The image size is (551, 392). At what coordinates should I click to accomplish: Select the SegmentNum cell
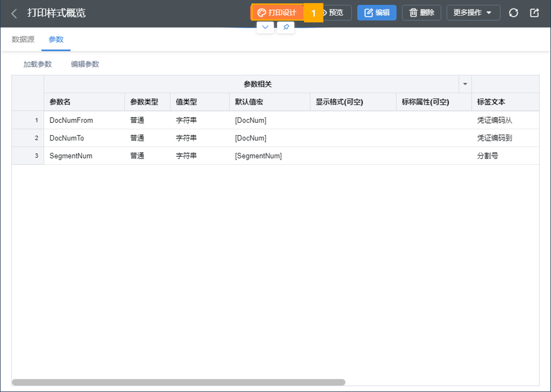[x=84, y=156]
